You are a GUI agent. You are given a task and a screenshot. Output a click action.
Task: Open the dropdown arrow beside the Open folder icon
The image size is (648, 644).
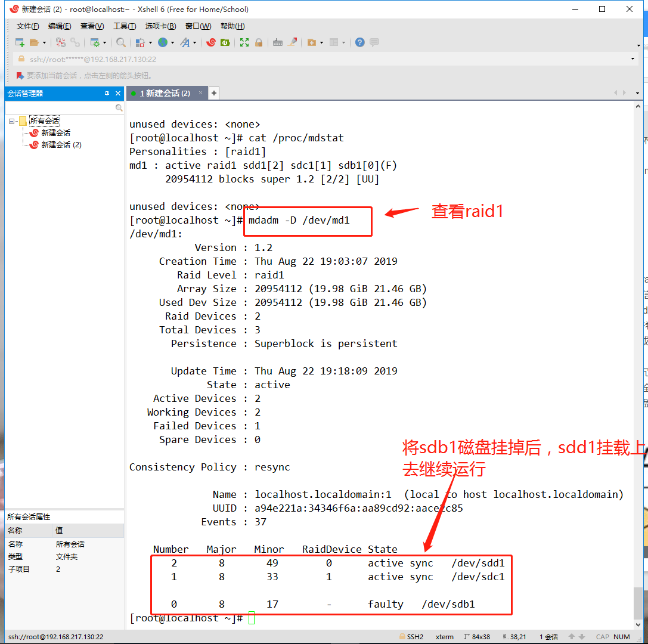coord(44,42)
